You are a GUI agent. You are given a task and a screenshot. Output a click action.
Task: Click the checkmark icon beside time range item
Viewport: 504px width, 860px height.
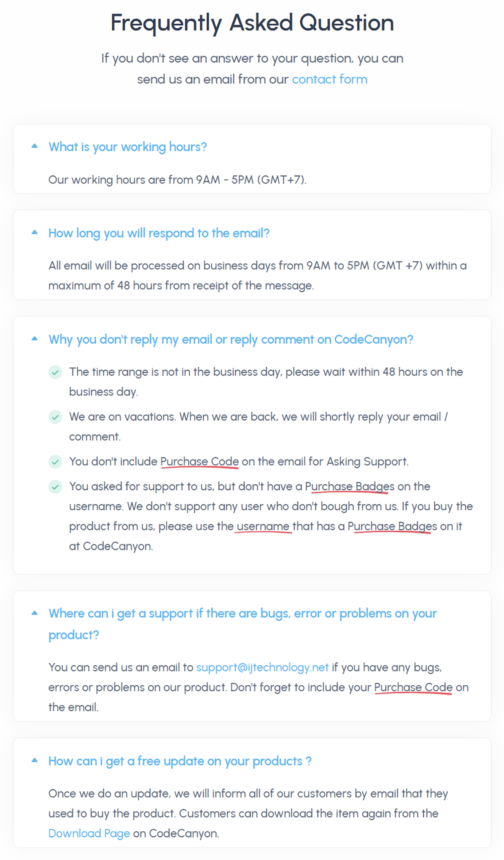pos(55,372)
